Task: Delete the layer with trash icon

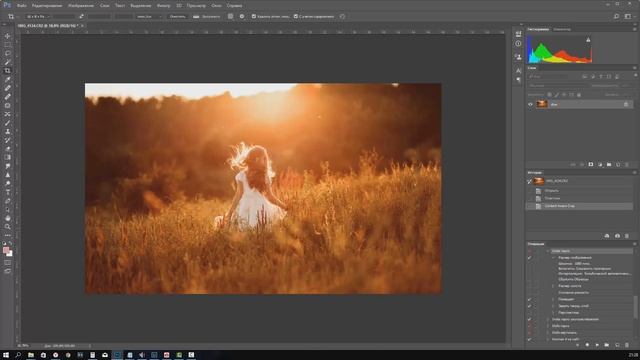Action: click(x=627, y=164)
